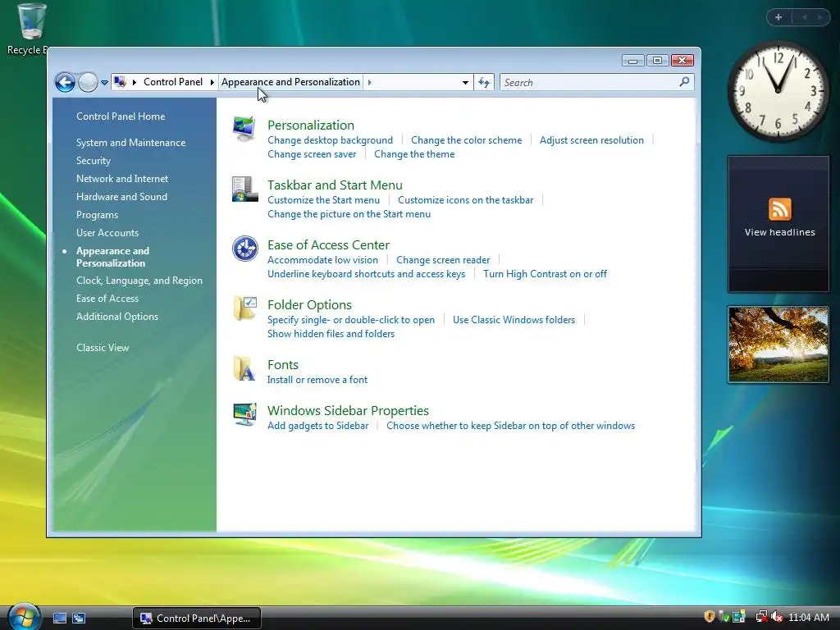Click the Forward navigation arrow
Screen dimensions: 840x630
[x=88, y=83]
